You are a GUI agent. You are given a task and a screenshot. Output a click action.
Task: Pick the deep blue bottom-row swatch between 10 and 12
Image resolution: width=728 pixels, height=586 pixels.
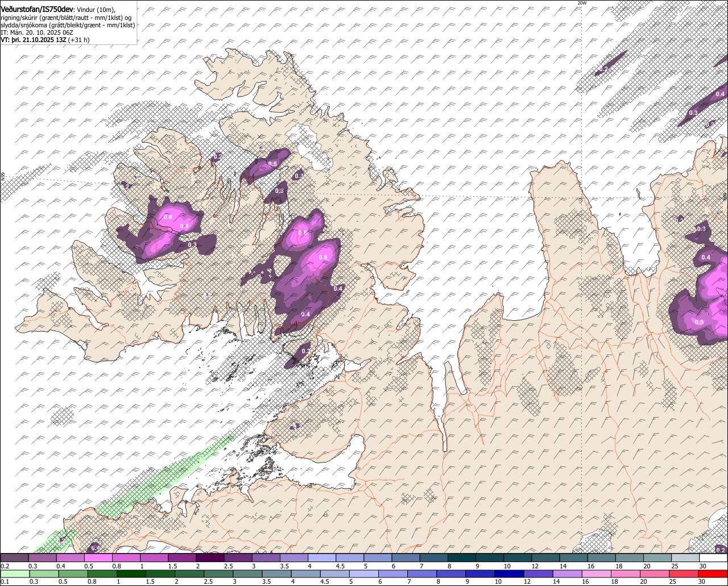click(x=510, y=574)
